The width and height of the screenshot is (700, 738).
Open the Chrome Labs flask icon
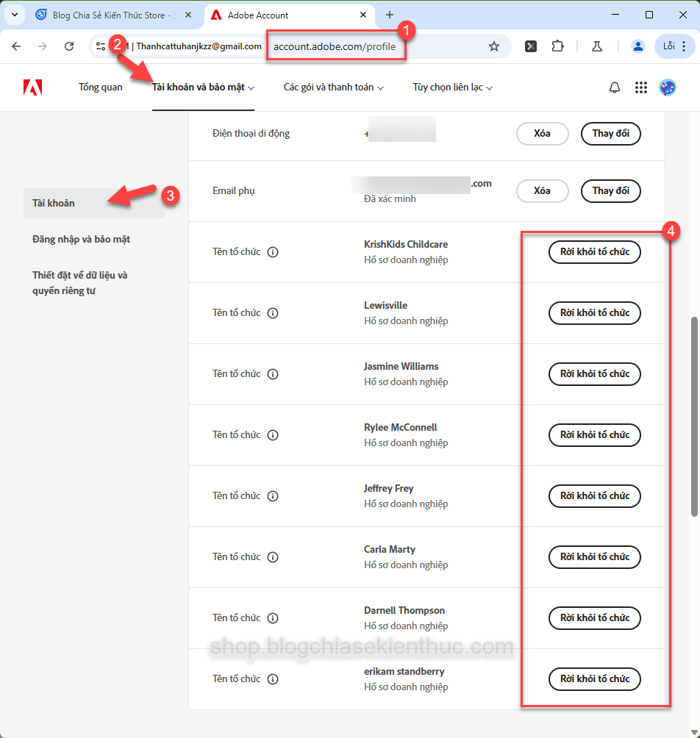click(x=597, y=46)
